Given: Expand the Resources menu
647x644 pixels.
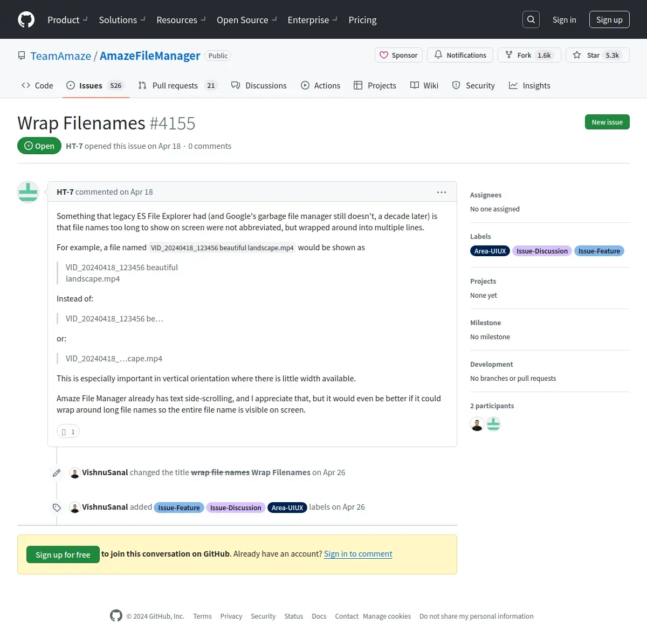Looking at the screenshot, I should [181, 20].
